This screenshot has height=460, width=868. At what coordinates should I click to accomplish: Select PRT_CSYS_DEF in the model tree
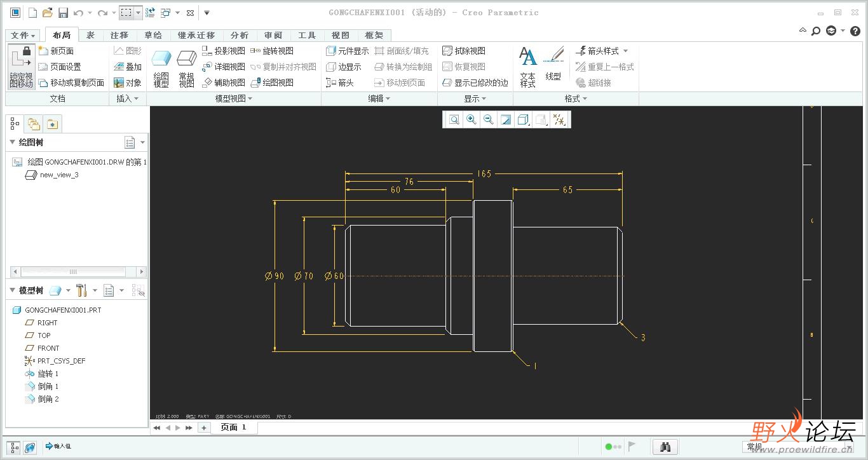[x=61, y=361]
